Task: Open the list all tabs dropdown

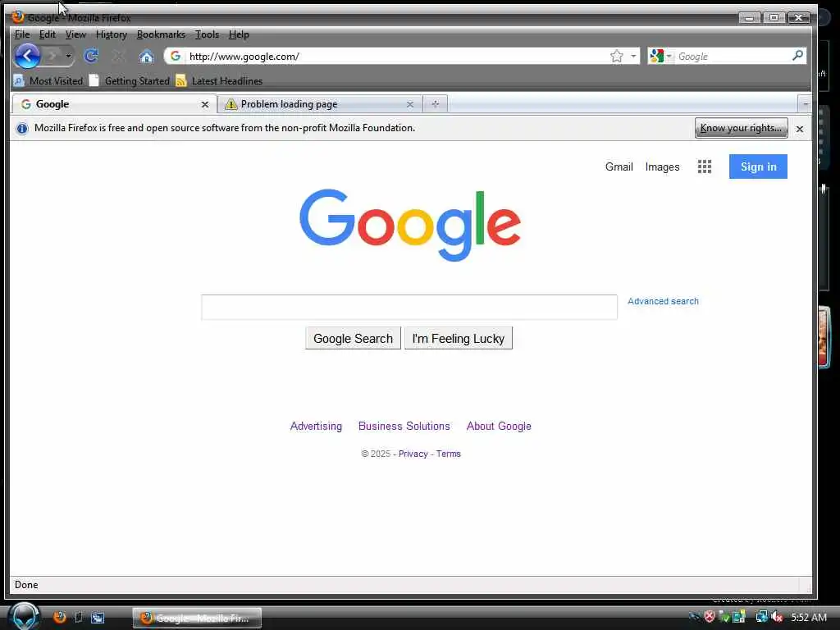Action: 805,104
